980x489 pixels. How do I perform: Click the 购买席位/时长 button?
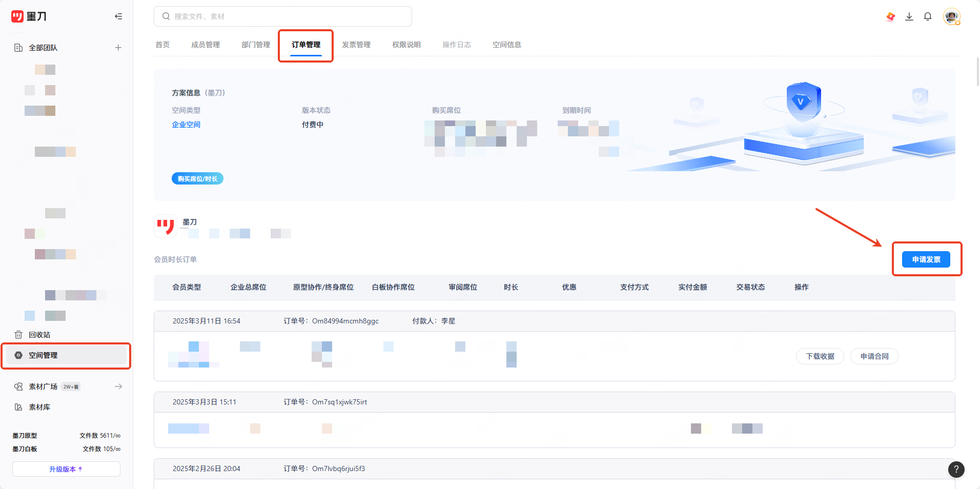click(197, 178)
